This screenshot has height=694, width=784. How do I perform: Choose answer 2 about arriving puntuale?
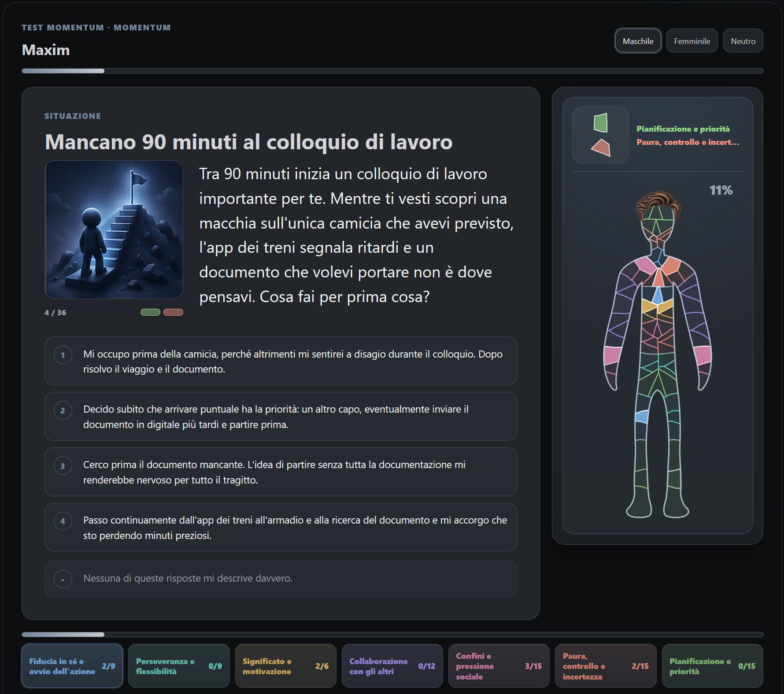281,417
